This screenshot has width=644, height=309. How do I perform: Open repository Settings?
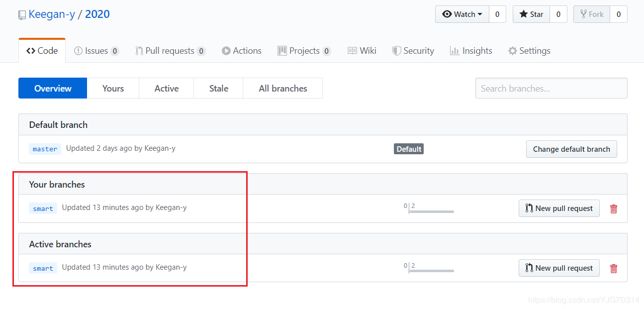529,51
